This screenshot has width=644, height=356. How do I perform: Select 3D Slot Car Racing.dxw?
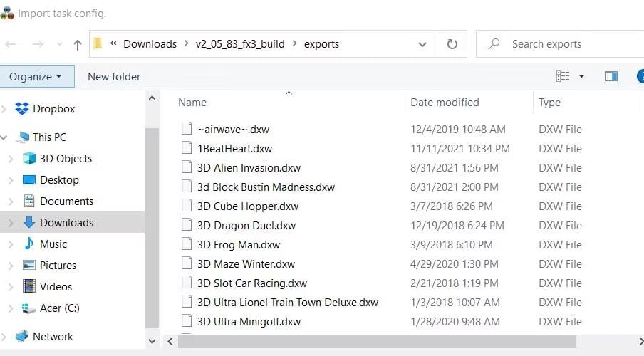pos(251,283)
